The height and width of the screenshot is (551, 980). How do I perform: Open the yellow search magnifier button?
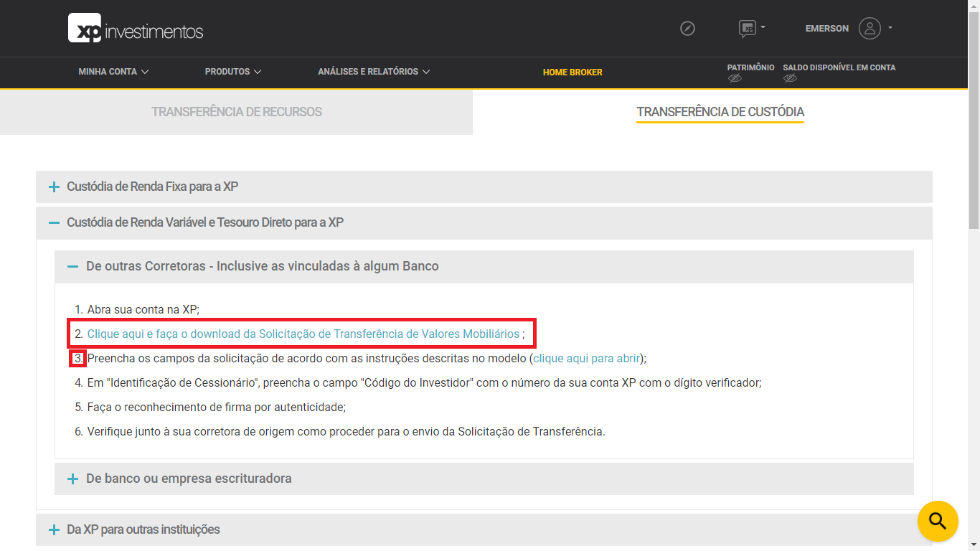938,521
